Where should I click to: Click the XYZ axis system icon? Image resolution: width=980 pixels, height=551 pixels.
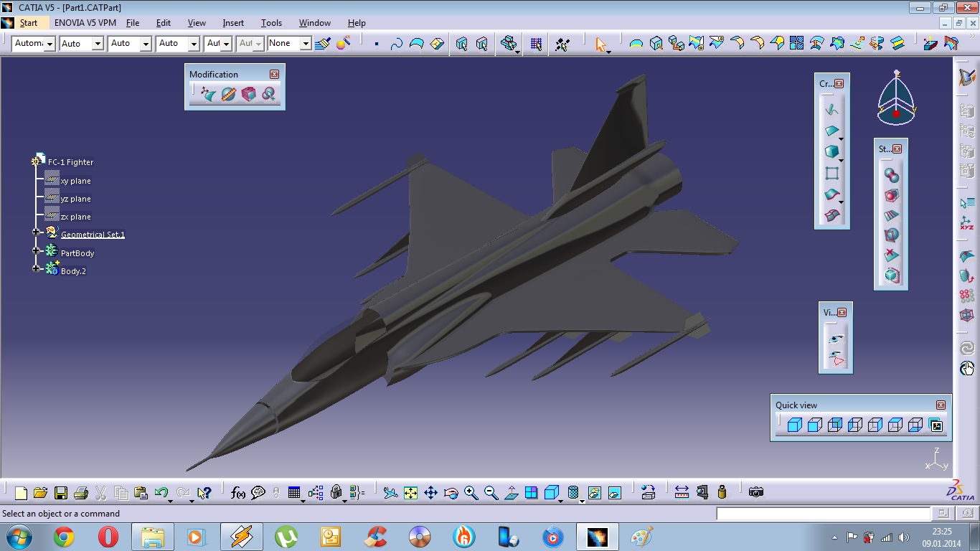coord(967,223)
